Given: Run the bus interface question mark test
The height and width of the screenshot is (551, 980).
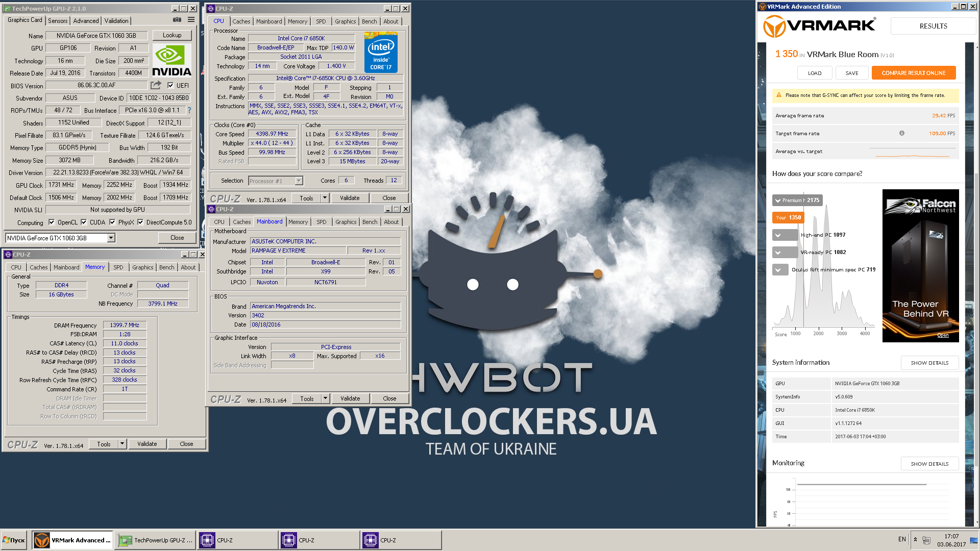Looking at the screenshot, I should 189,110.
